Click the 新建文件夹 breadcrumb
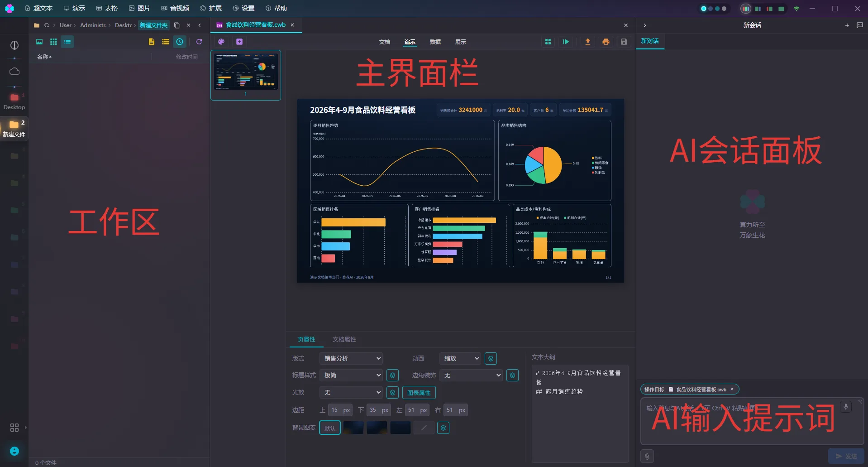This screenshot has width=868, height=467. [154, 25]
